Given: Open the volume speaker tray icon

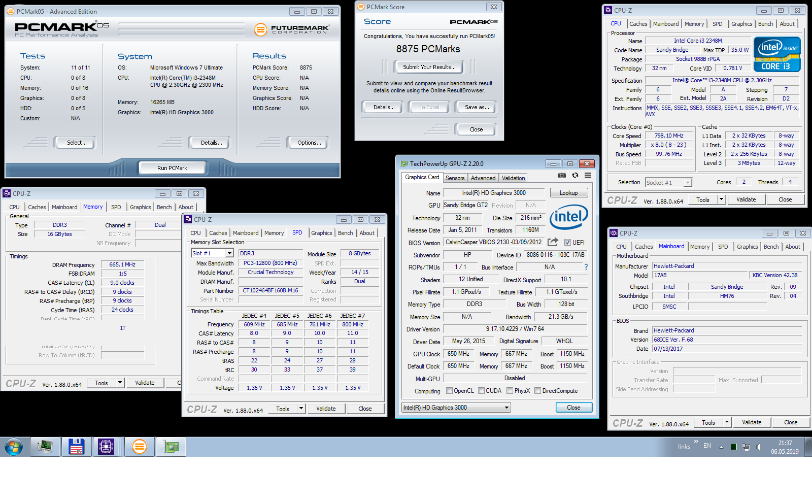Looking at the screenshot, I should (758, 447).
